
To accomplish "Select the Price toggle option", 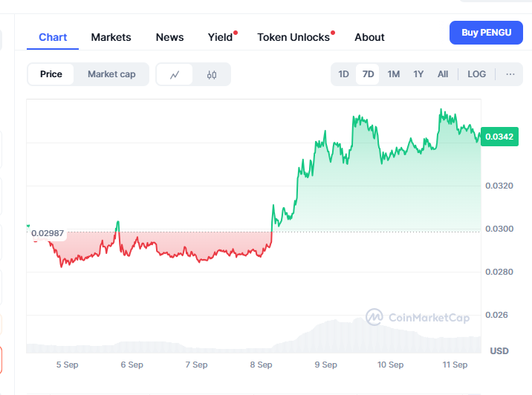I will pyautogui.click(x=51, y=74).
